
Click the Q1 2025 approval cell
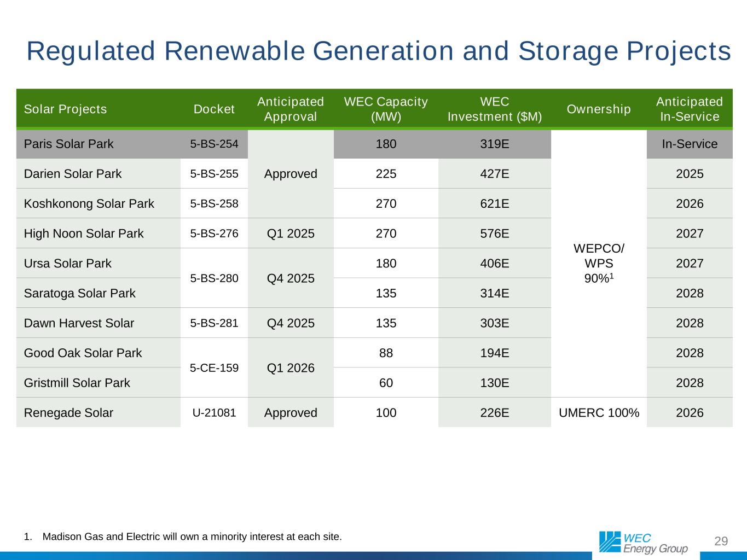(x=291, y=234)
